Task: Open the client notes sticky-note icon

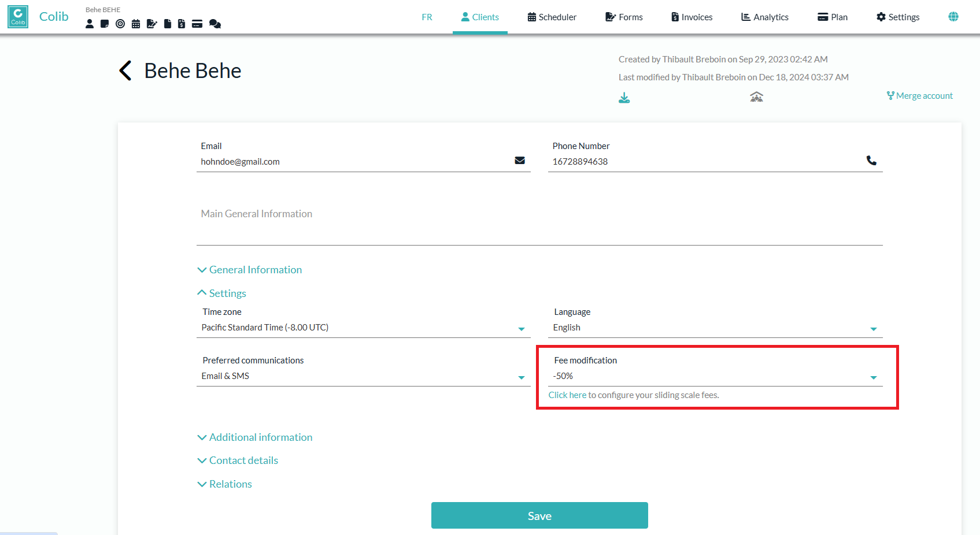Action: (105, 24)
